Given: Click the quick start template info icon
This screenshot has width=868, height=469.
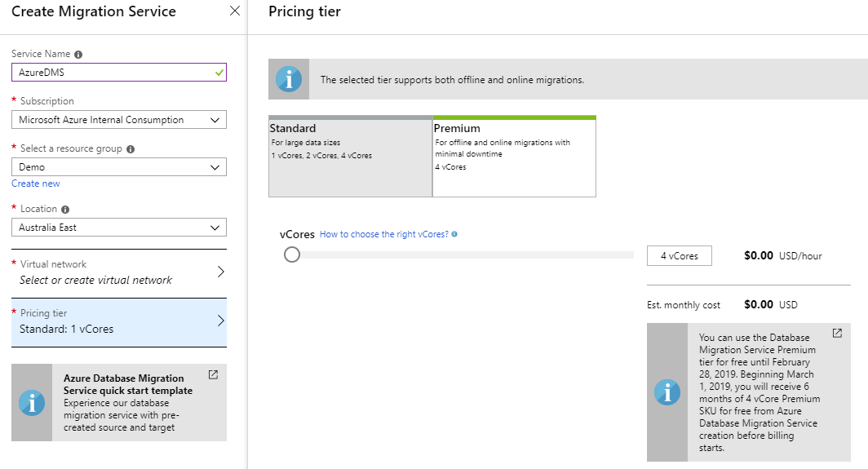Looking at the screenshot, I should click(32, 403).
